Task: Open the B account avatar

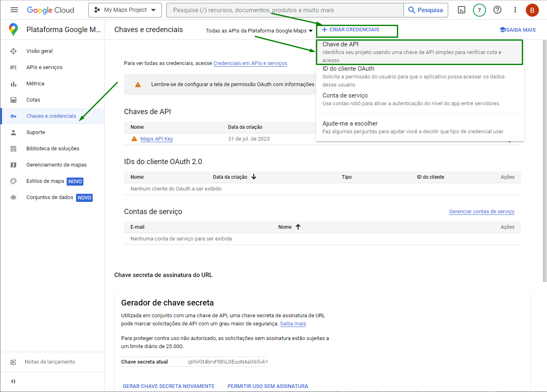Action: tap(532, 10)
